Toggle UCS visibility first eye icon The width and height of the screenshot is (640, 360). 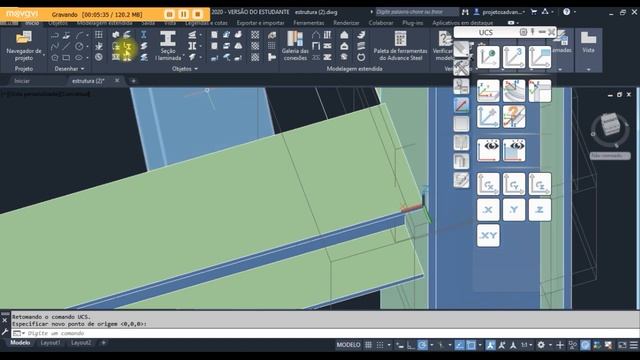click(488, 150)
